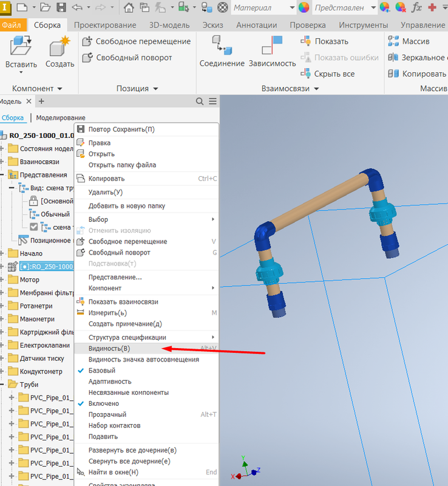Switch to the 3D-модель ribbon tab
This screenshot has width=448, height=486.
[x=169, y=25]
